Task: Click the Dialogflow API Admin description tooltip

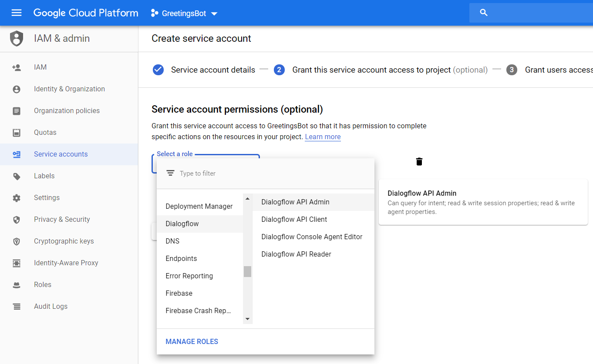Action: pyautogui.click(x=483, y=202)
